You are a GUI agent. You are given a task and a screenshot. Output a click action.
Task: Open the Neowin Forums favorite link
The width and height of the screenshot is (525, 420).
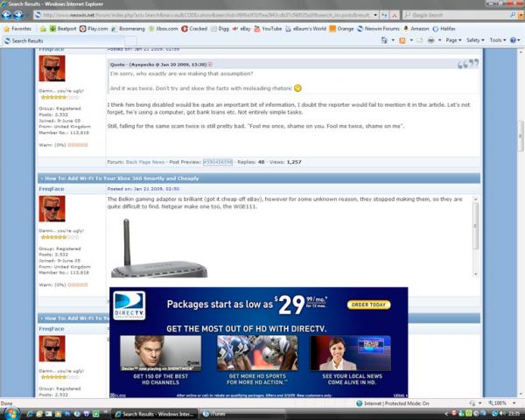pyautogui.click(x=378, y=29)
